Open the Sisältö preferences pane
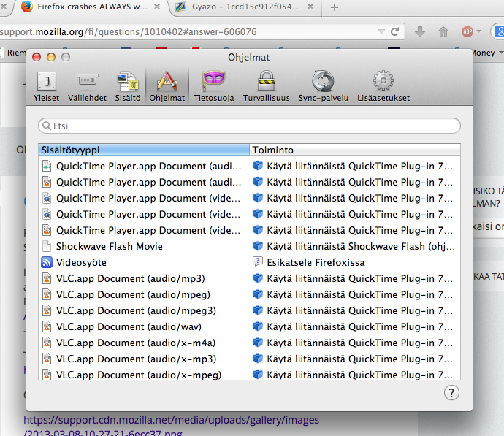The image size is (504, 436). point(128,87)
